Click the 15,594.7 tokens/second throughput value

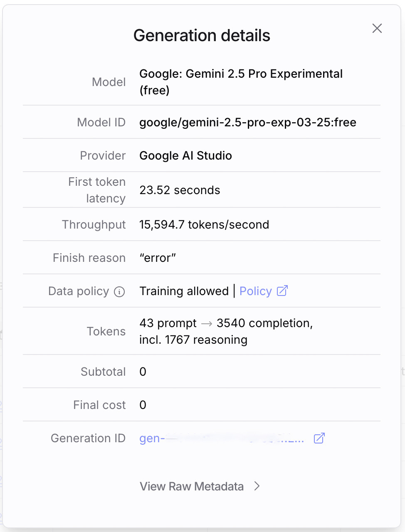click(204, 224)
